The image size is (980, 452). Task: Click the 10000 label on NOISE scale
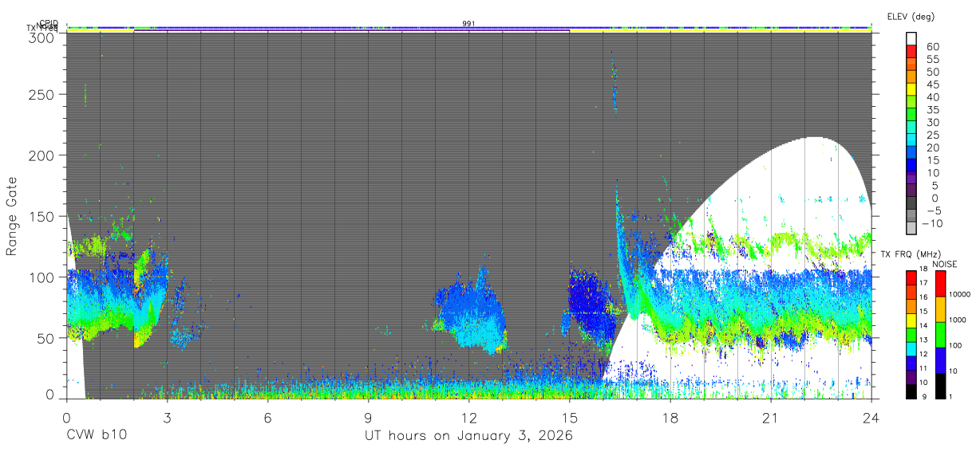point(958,296)
